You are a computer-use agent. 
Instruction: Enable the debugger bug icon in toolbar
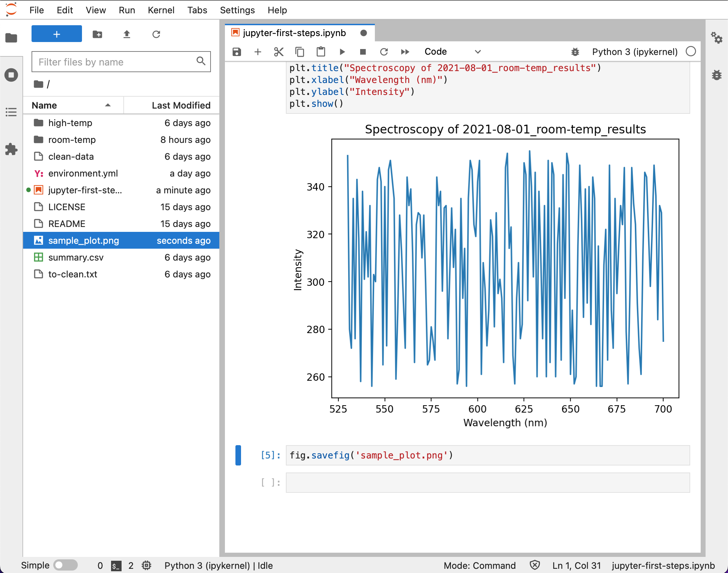575,52
